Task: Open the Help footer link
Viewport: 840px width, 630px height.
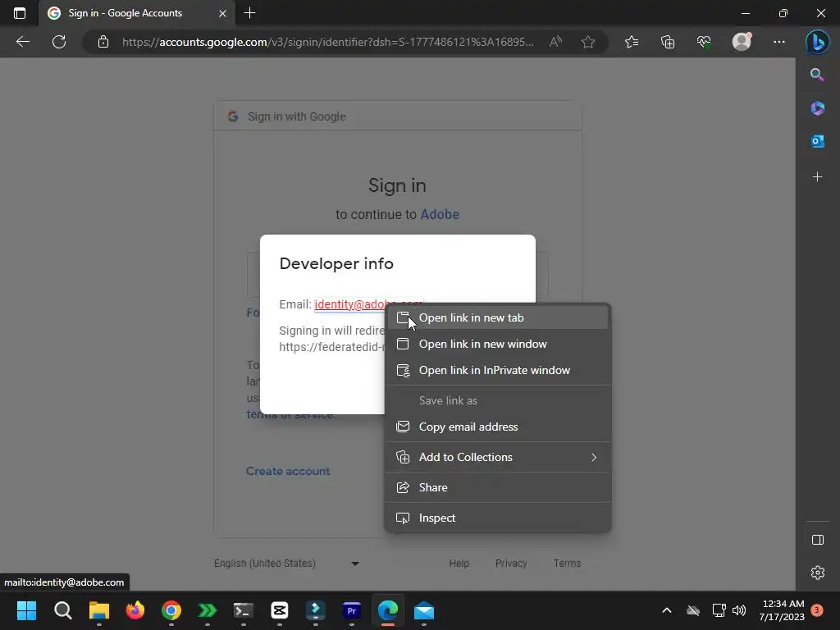Action: point(459,563)
